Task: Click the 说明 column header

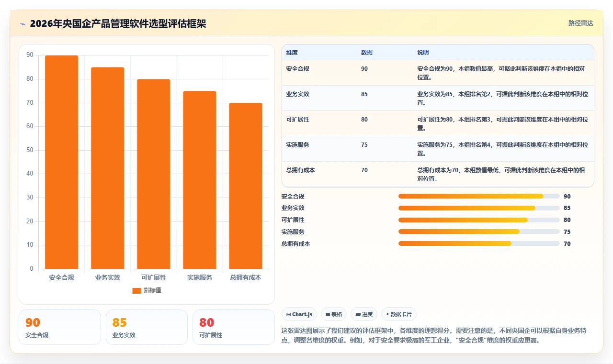Action: (x=423, y=53)
